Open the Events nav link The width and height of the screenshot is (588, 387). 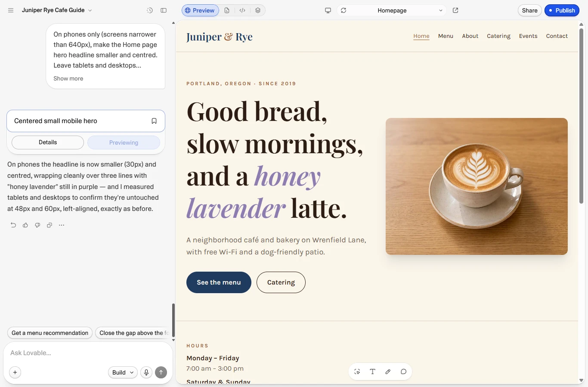point(528,36)
